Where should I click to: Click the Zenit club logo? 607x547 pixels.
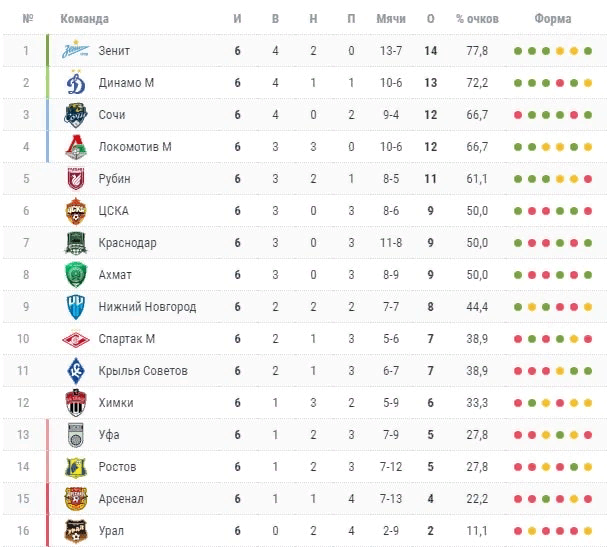pyautogui.click(x=76, y=50)
